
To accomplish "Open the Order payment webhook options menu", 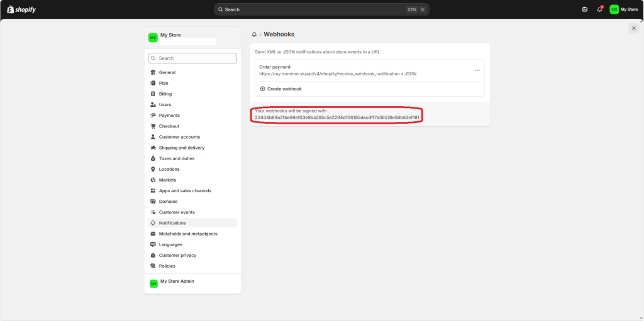I will point(477,70).
